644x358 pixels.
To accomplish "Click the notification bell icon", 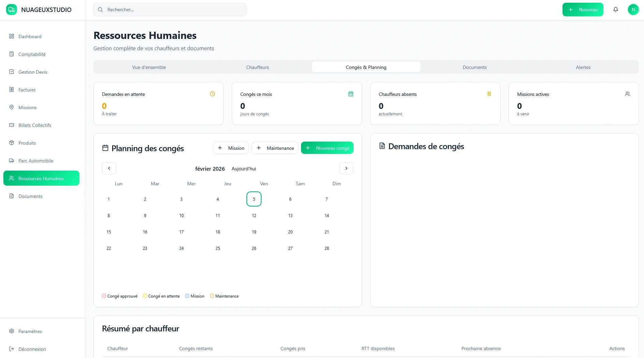I will click(615, 10).
